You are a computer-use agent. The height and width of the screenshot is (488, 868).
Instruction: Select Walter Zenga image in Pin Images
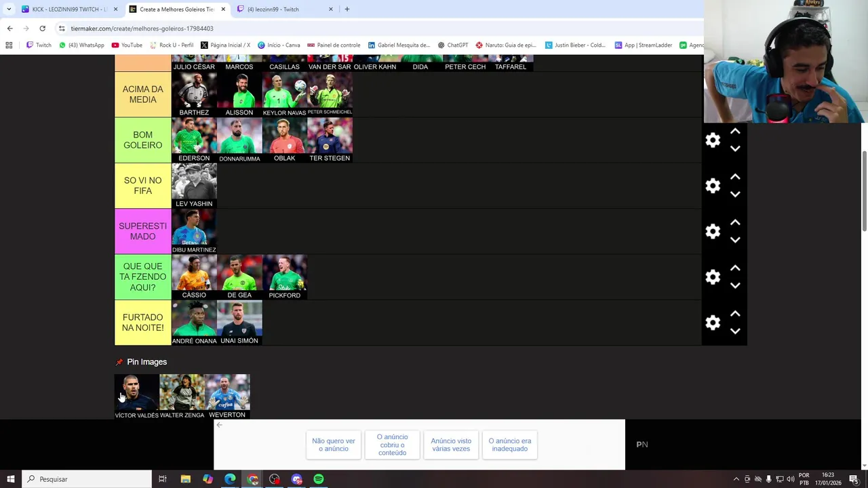[182, 396]
